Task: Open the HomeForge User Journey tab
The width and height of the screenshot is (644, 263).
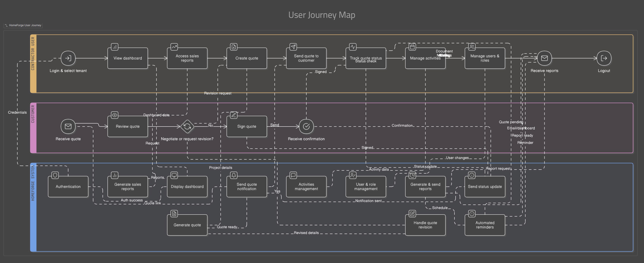Action: [x=23, y=25]
